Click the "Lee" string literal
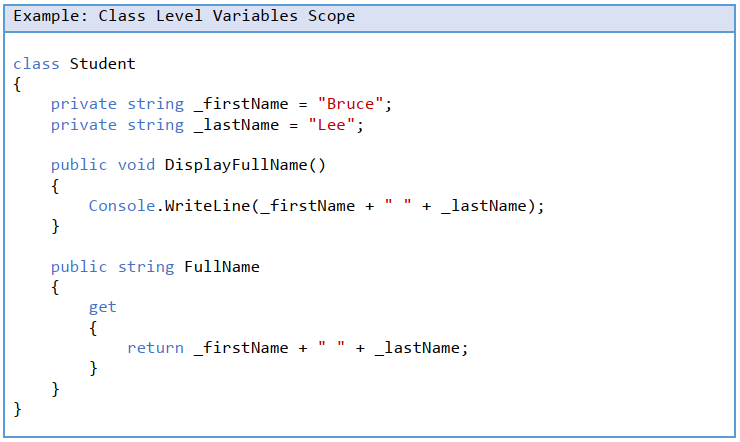The width and height of the screenshot is (740, 442). (336, 125)
